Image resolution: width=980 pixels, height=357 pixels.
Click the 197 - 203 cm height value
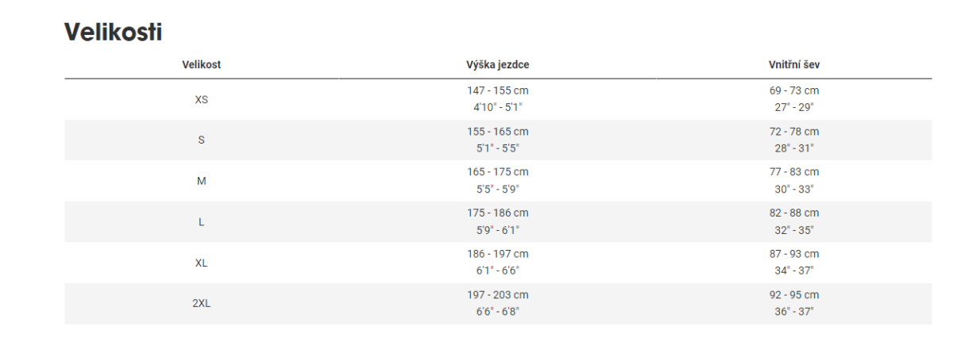tap(497, 295)
